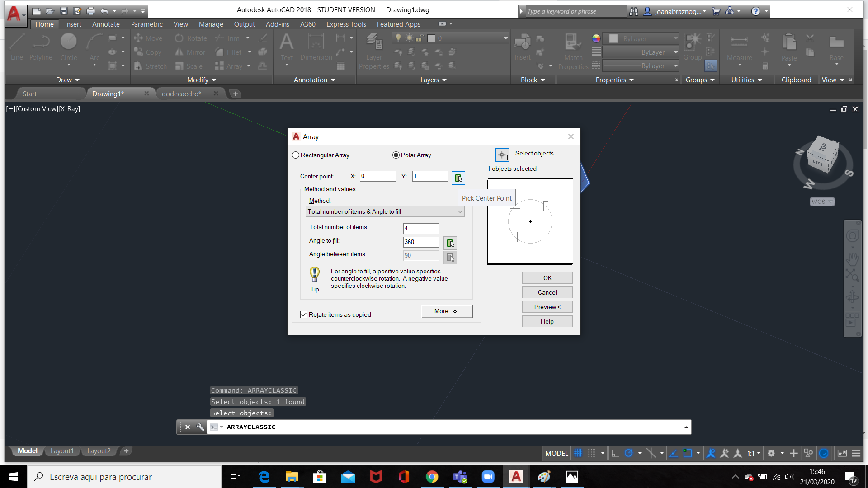Click the Paste icon in Clipboard panel
868x488 pixels.
click(789, 47)
